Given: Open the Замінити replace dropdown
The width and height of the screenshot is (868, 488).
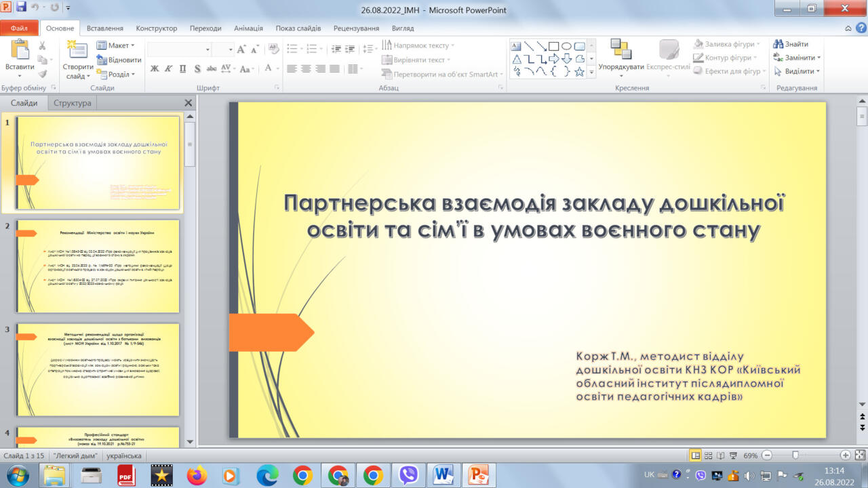Looking at the screenshot, I should click(797, 58).
